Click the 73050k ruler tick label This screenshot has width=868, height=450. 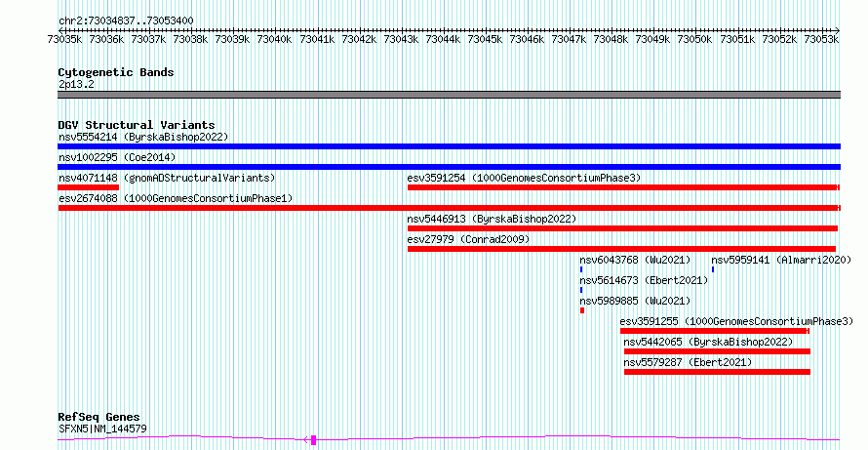[695, 39]
